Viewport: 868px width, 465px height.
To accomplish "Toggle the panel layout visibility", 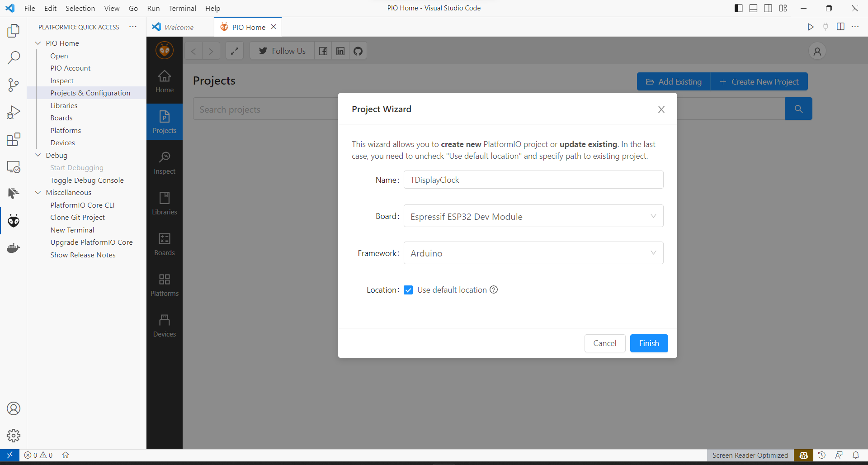I will coord(753,8).
